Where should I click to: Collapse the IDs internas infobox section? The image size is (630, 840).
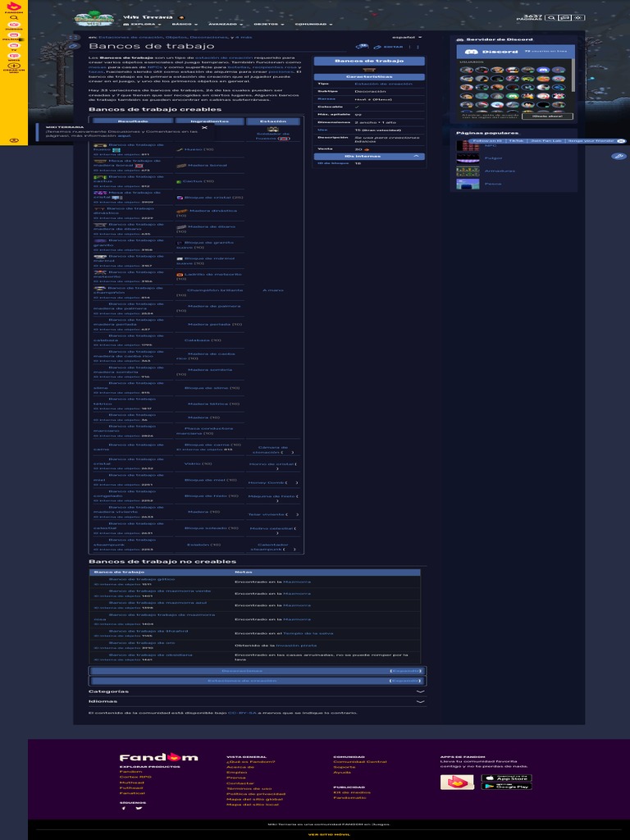point(416,155)
